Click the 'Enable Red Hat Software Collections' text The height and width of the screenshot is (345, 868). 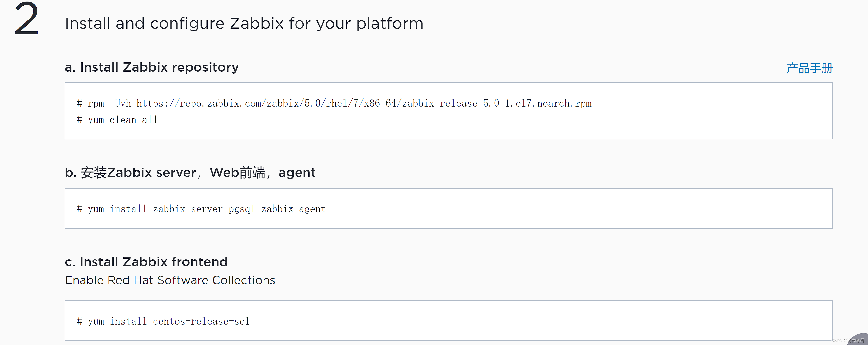pos(170,280)
